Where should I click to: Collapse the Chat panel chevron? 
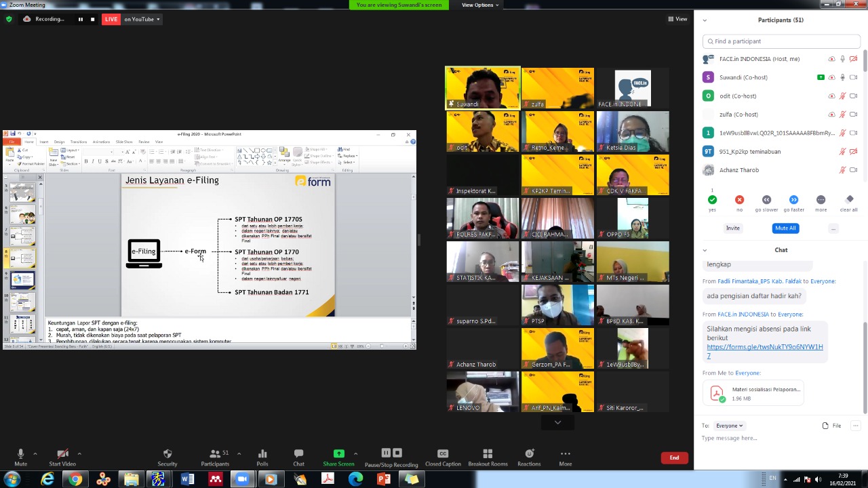coord(705,250)
